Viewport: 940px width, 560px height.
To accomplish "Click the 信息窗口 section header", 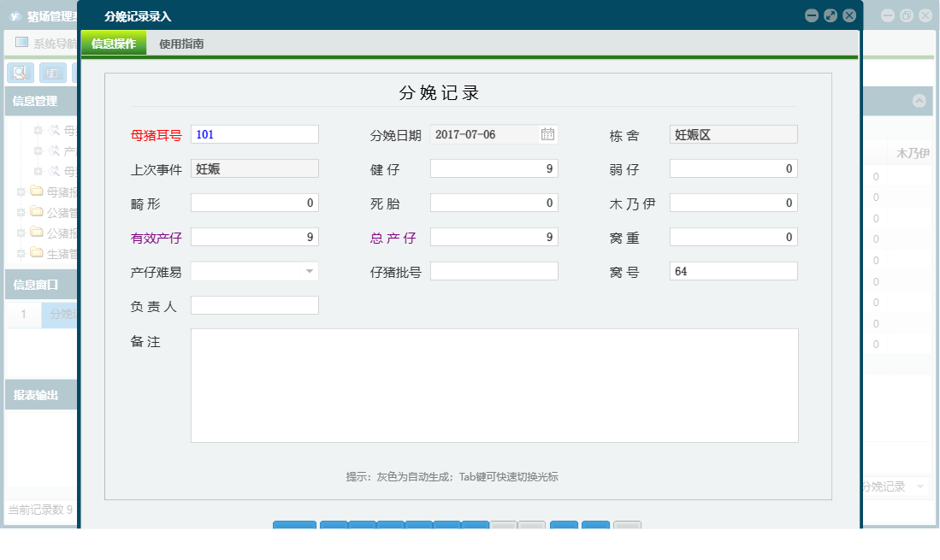I will (x=34, y=284).
